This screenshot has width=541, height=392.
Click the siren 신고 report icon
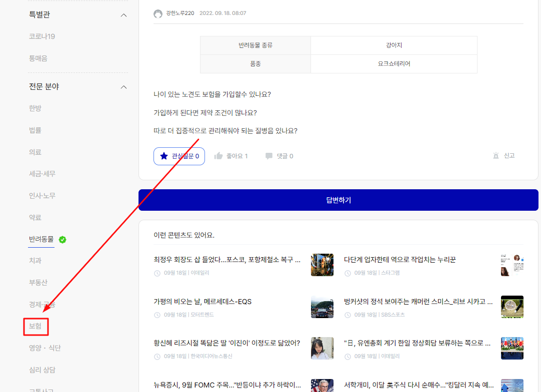click(x=496, y=156)
